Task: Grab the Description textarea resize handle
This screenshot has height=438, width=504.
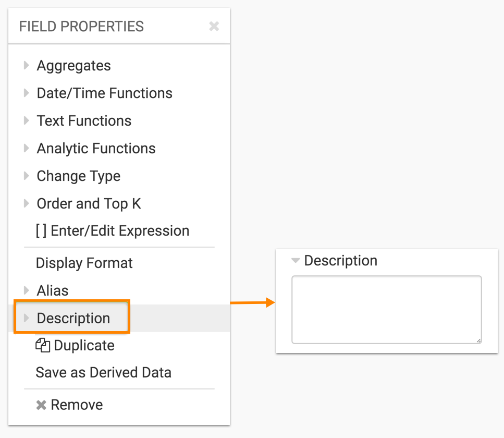Action: (x=478, y=340)
